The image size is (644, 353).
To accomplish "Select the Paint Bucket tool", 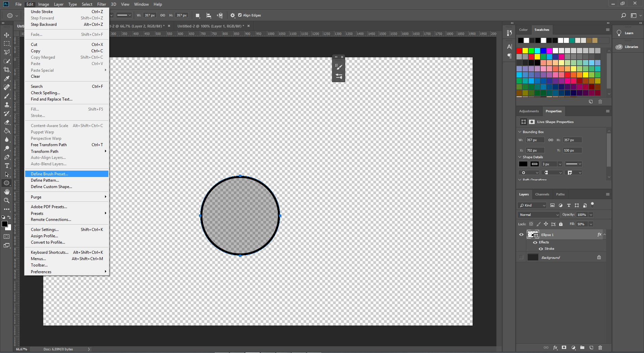I will tap(7, 131).
